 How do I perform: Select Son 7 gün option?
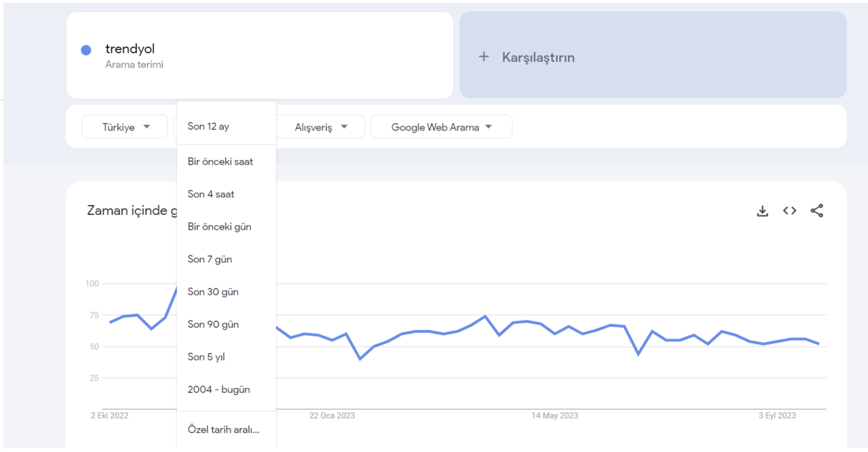point(226,259)
